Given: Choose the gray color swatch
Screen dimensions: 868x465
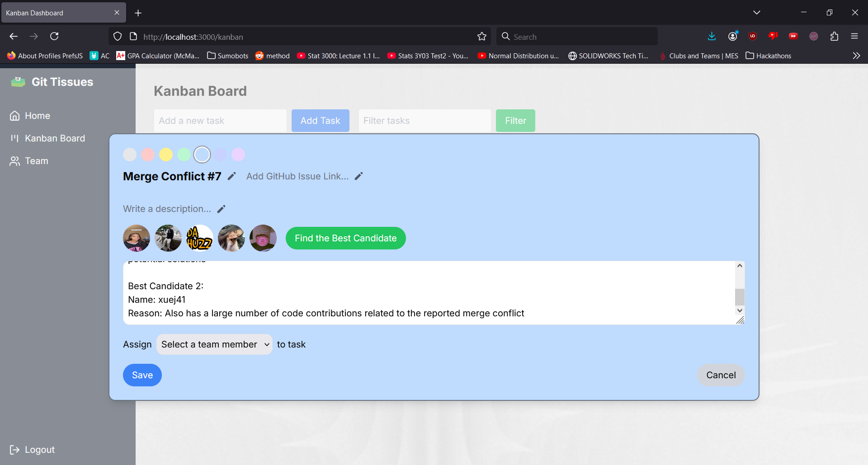Looking at the screenshot, I should pyautogui.click(x=130, y=155).
